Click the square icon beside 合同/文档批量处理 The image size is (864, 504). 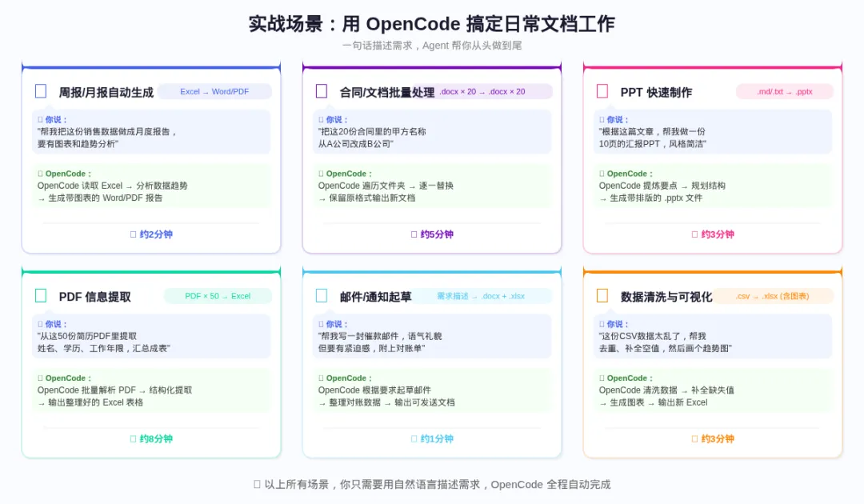click(x=322, y=91)
